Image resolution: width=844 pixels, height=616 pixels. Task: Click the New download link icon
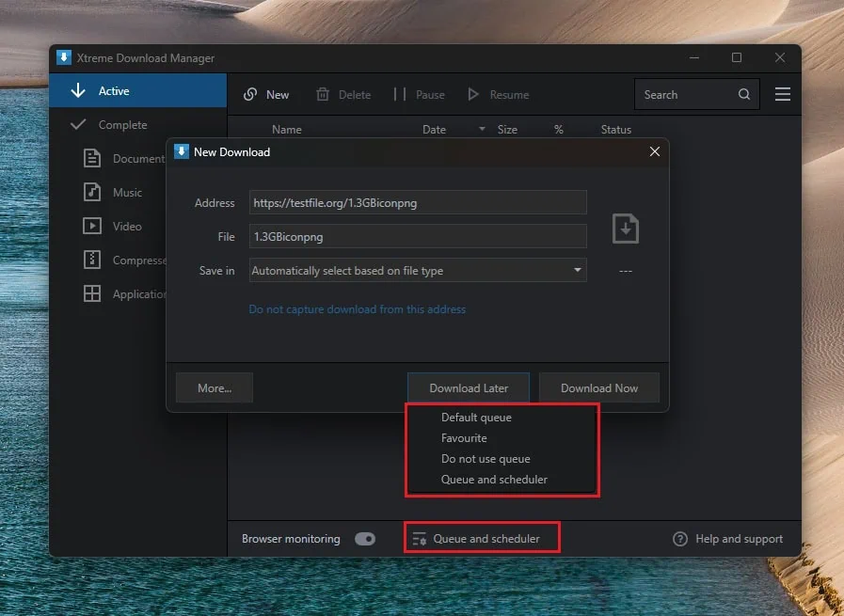[x=249, y=95]
